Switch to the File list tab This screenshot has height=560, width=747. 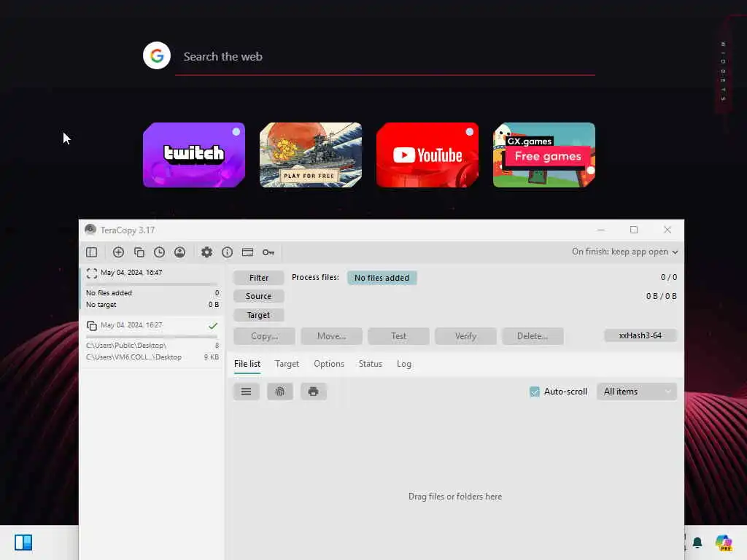click(x=247, y=364)
